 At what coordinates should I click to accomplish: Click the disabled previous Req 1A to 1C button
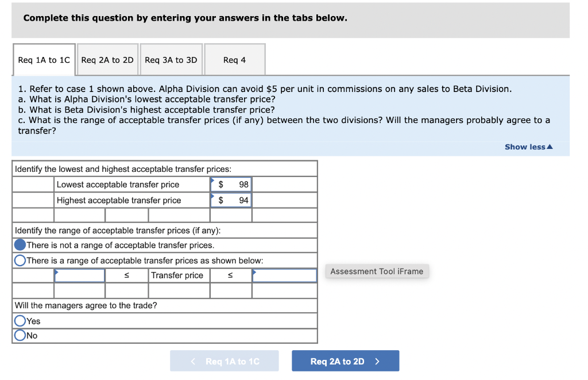click(225, 361)
